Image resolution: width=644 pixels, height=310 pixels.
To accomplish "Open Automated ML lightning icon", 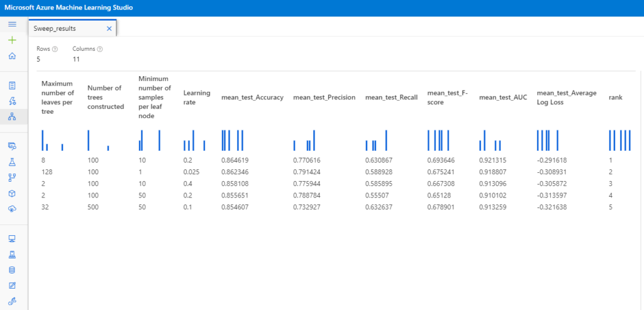I will [13, 101].
